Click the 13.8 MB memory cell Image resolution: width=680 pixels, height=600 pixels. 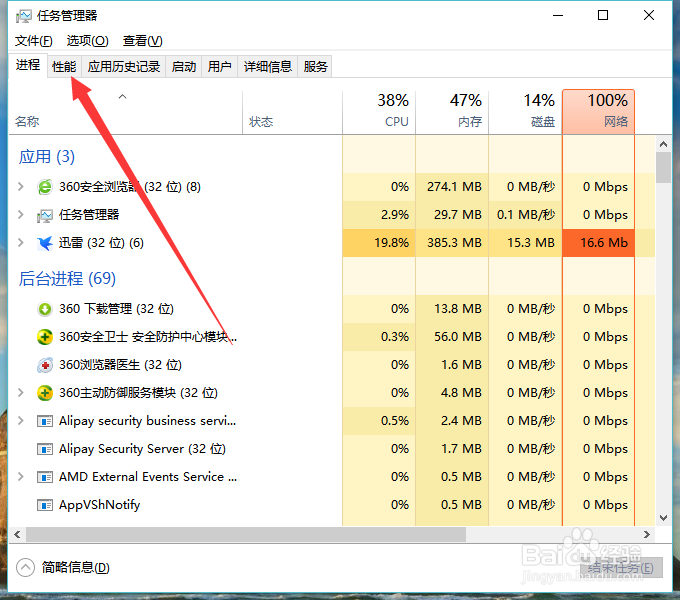(452, 309)
